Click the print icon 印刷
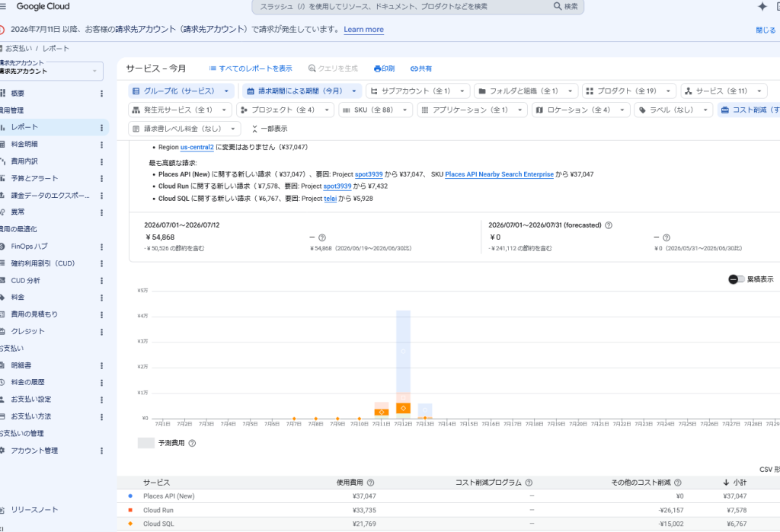Image resolution: width=780 pixels, height=532 pixels. pos(384,68)
